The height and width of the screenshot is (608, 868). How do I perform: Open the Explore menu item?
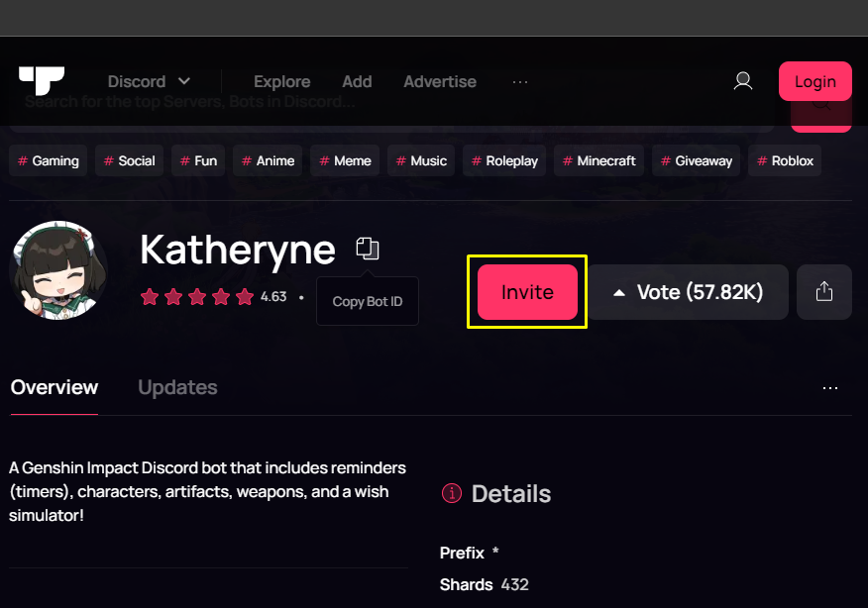[281, 82]
